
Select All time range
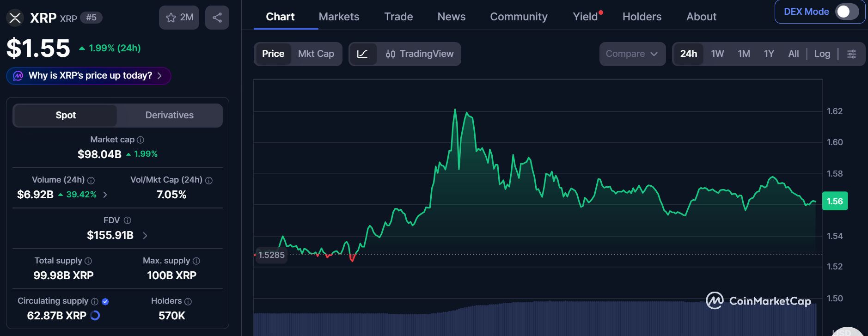pyautogui.click(x=794, y=54)
